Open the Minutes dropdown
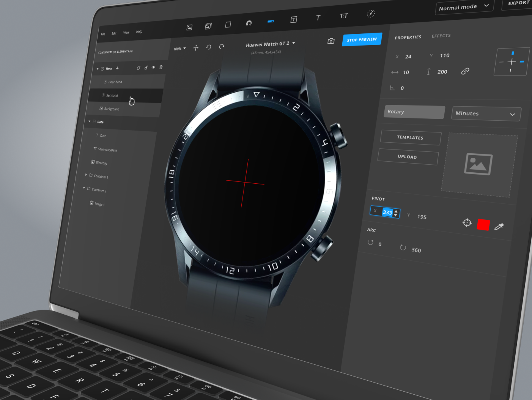532x400 pixels. [x=486, y=113]
